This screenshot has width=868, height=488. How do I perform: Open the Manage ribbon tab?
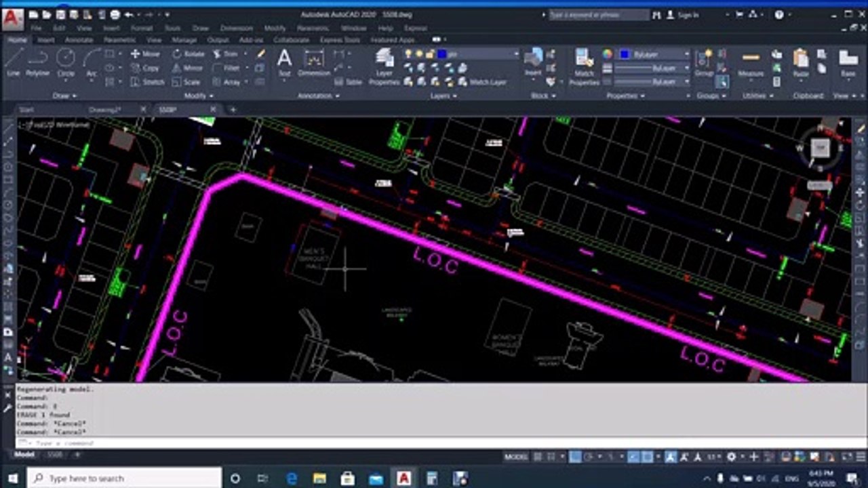click(x=184, y=40)
